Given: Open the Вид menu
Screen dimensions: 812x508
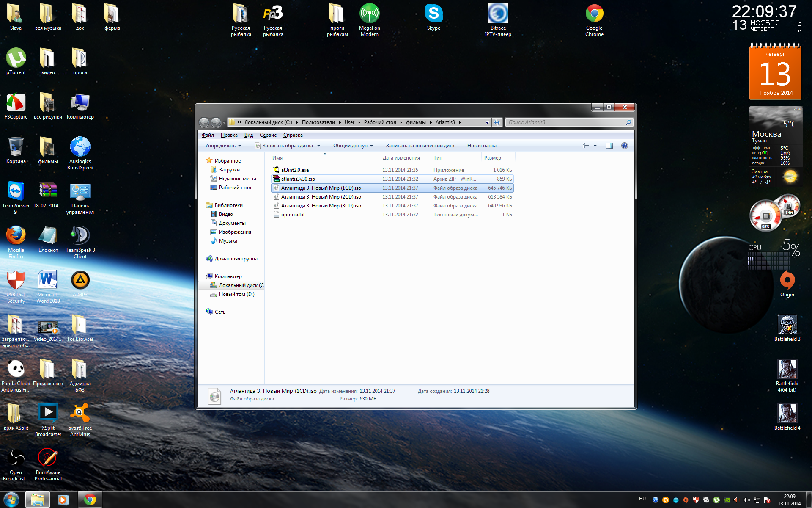Looking at the screenshot, I should click(x=249, y=135).
